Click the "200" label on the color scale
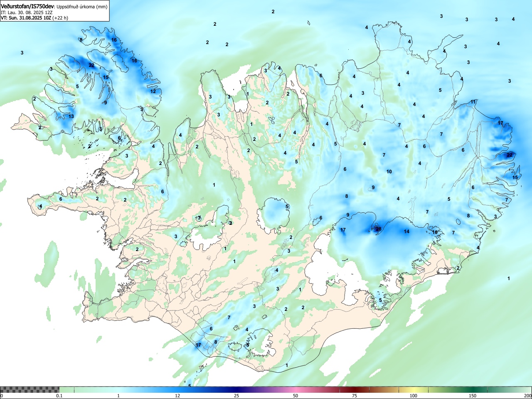 pos(527,396)
